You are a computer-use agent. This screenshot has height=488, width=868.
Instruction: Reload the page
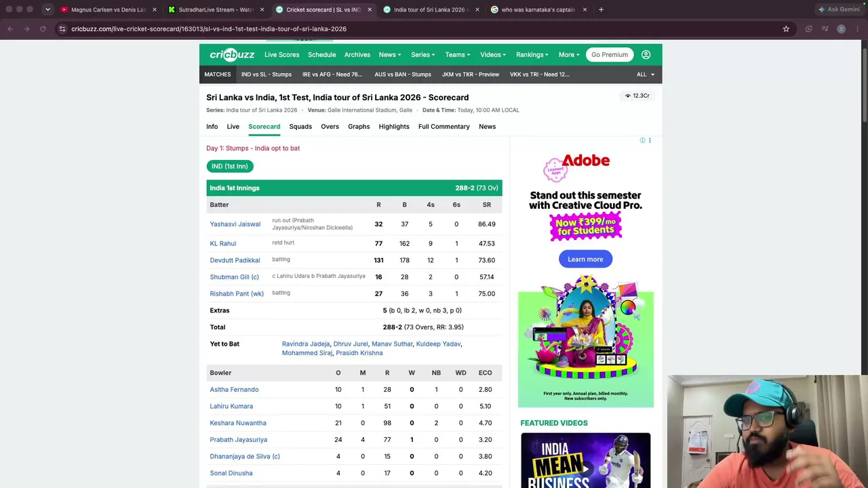pos(43,29)
